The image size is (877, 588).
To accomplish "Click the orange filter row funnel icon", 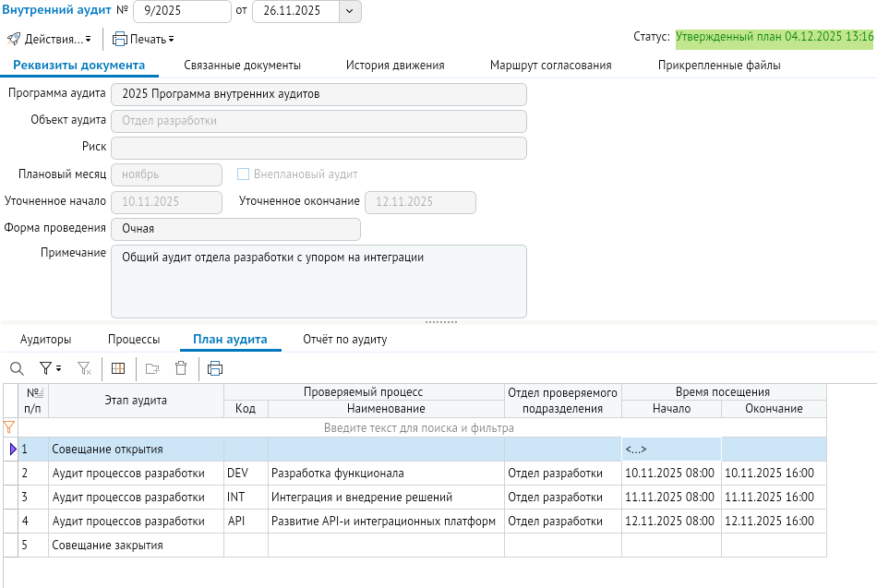I will pos(9,428).
